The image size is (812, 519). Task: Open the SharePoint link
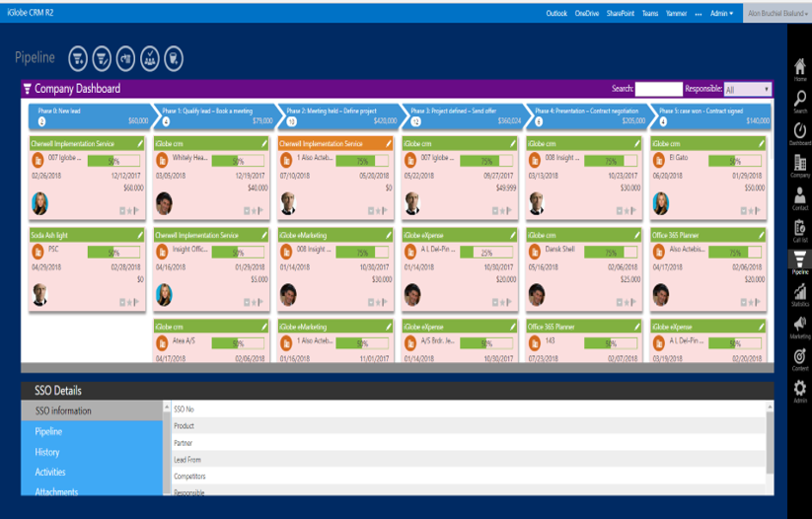621,14
